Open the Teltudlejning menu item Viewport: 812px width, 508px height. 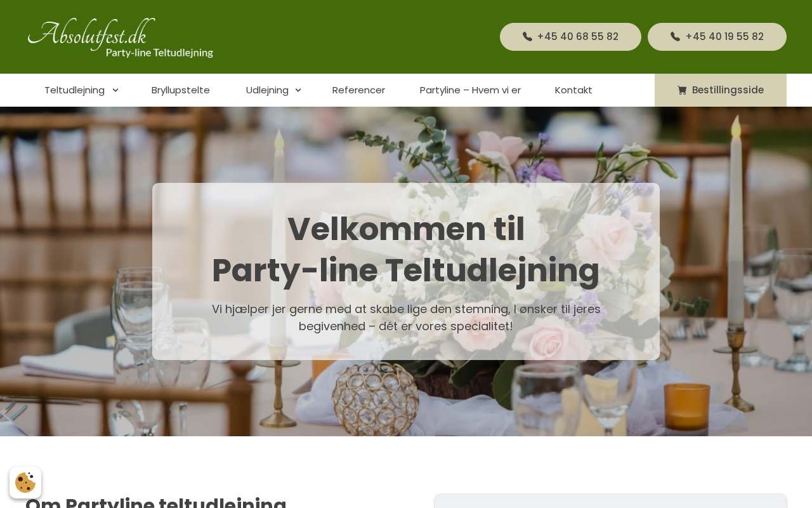point(75,90)
